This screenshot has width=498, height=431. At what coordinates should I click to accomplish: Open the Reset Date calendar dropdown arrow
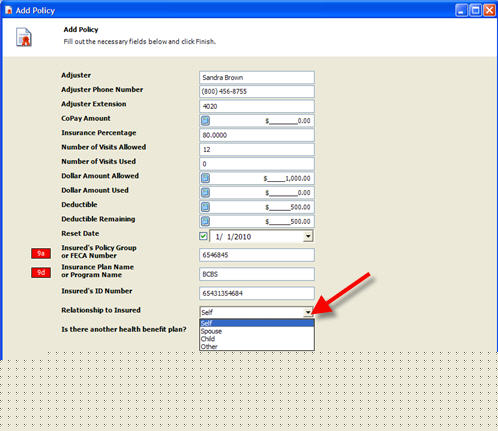[308, 236]
